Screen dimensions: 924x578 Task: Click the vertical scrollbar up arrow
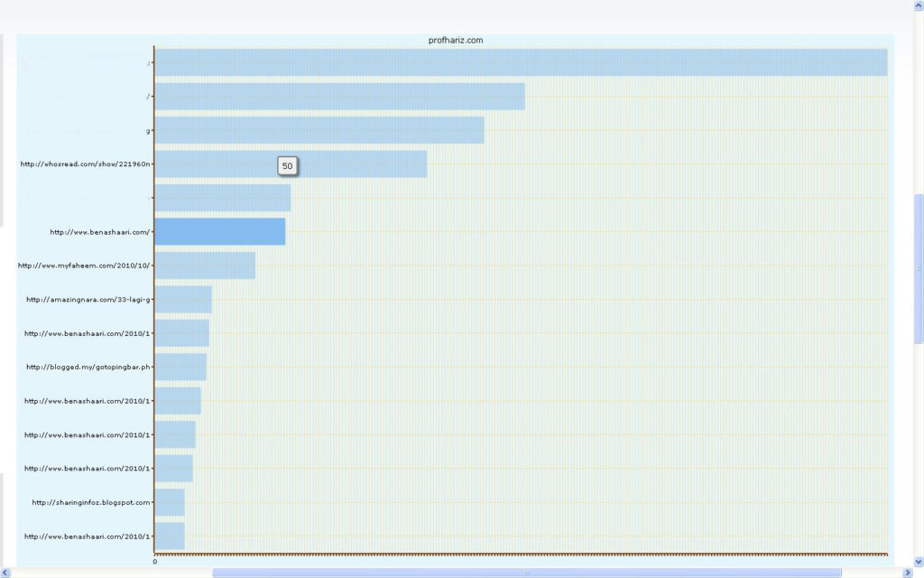[918, 5]
